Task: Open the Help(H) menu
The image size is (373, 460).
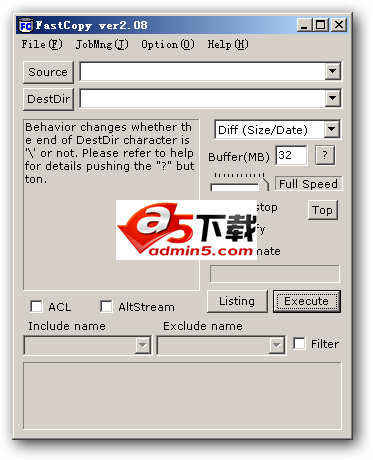Action: 228,44
